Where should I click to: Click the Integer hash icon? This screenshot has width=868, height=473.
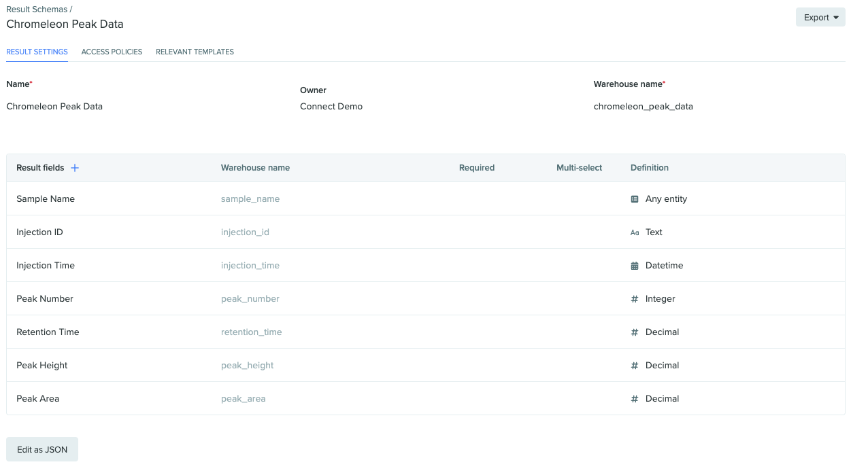coord(635,299)
